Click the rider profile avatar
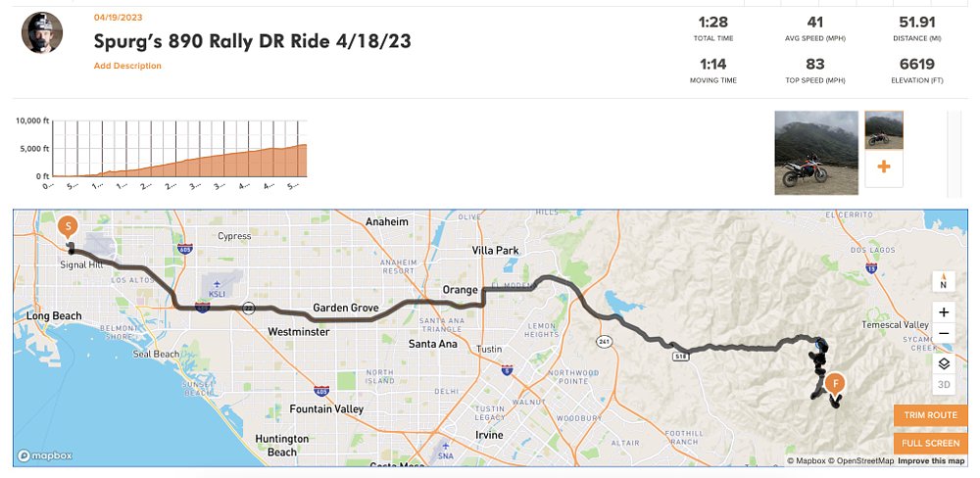This screenshot has width=980, height=478. [x=42, y=33]
